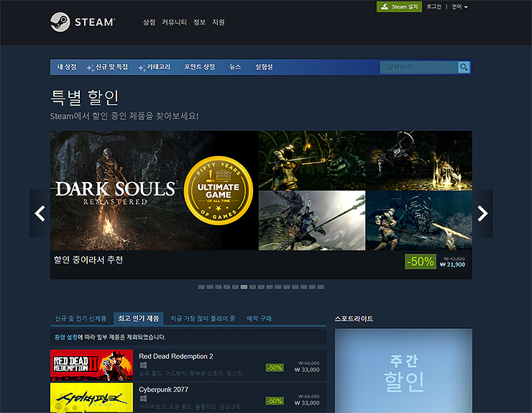Click the 특별 할인 page heading
Screen dimensions: 532x413
point(85,98)
